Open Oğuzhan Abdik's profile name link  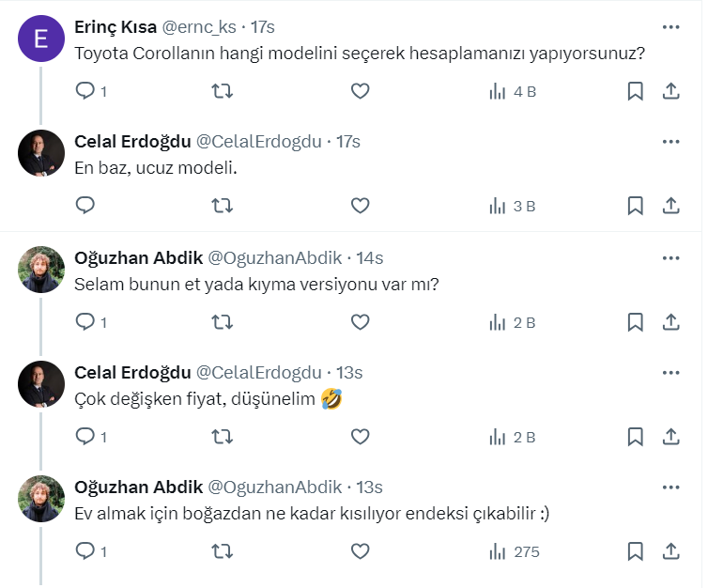(136, 257)
